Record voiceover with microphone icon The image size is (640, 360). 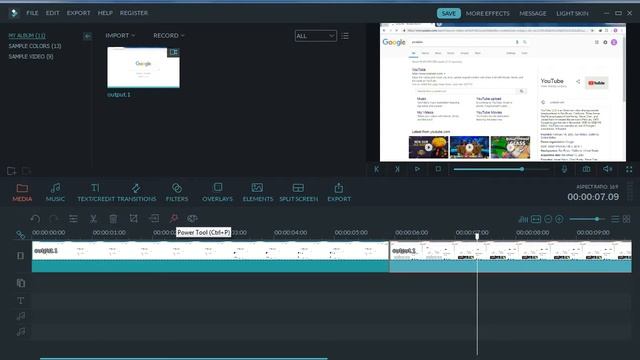(564, 169)
